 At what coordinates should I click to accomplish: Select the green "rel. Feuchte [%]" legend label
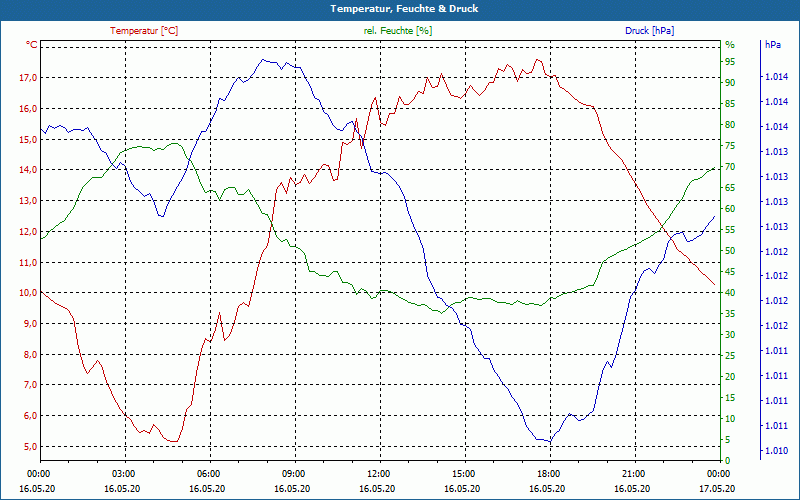397,31
